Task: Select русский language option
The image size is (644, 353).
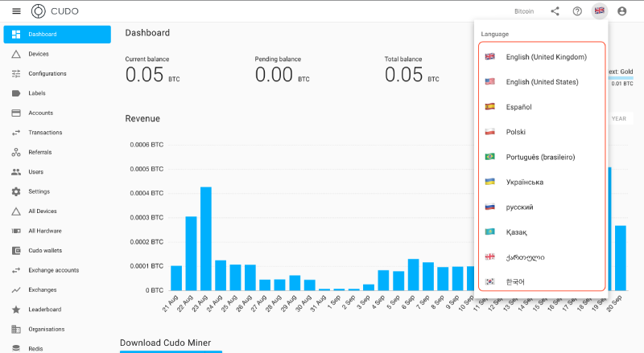Action: click(x=541, y=207)
